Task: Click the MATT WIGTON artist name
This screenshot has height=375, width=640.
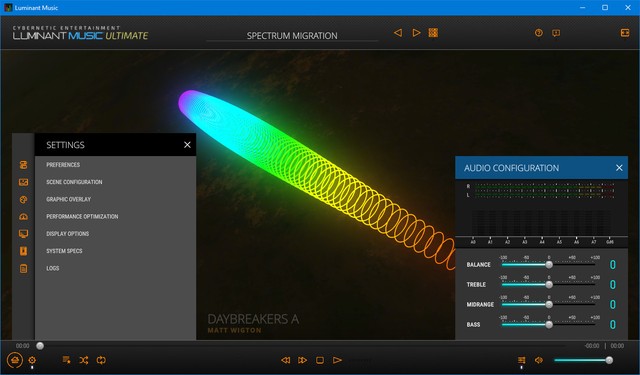Action: pyautogui.click(x=234, y=330)
